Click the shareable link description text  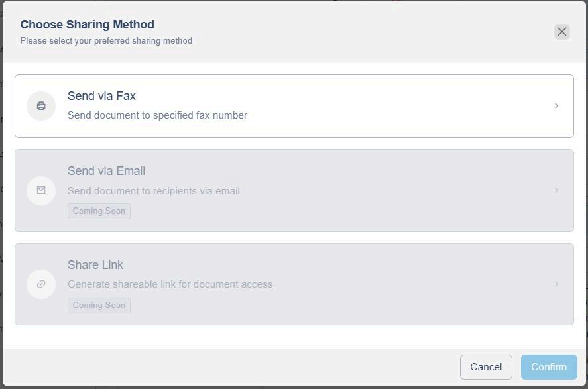click(170, 284)
